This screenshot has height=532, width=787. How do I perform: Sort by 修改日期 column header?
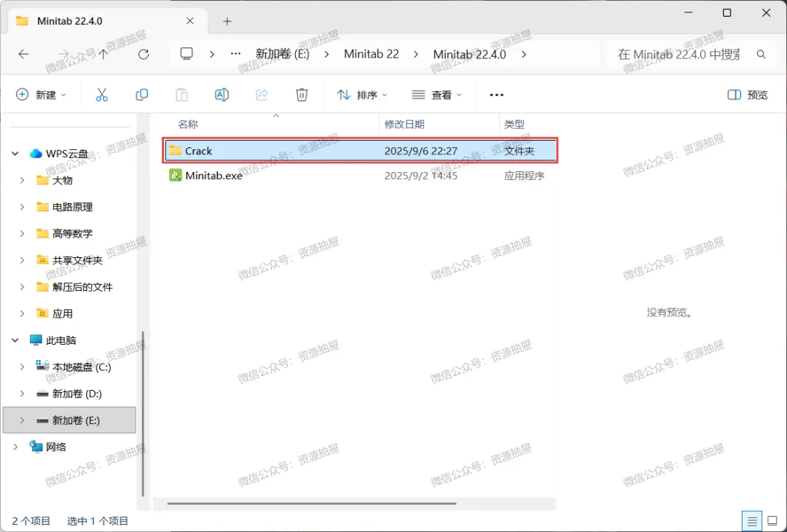coord(404,125)
